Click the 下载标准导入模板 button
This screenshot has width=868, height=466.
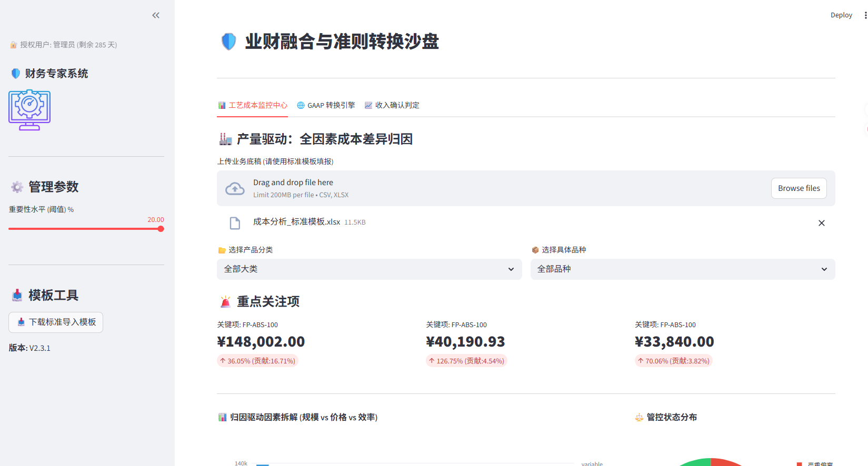56,322
